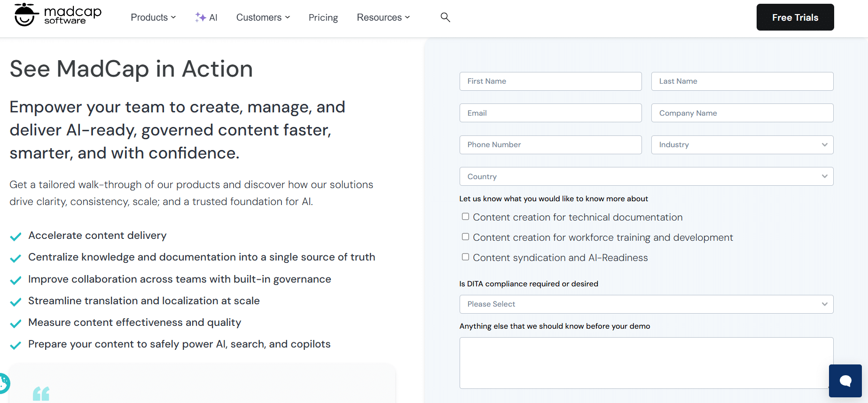The image size is (868, 403).
Task: Open the Industry dropdown
Action: pyautogui.click(x=742, y=145)
